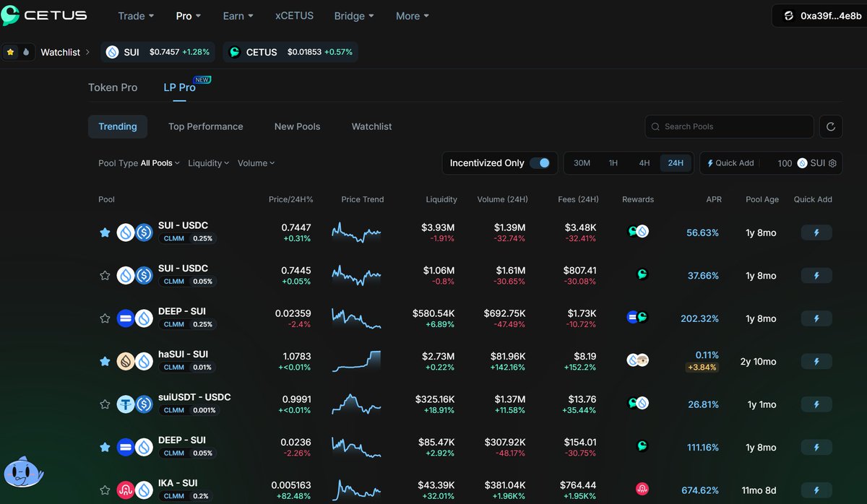The image size is (867, 504).
Task: Click rewards icons in haSUI - SUI row
Action: [637, 360]
